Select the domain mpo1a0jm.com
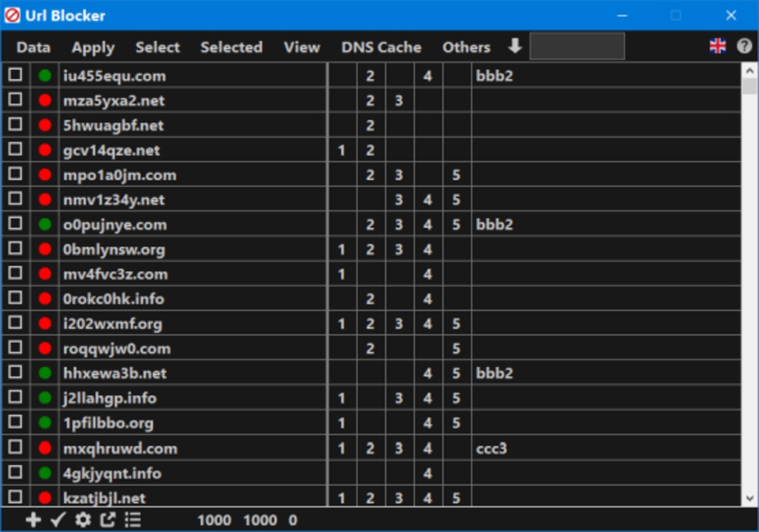The height and width of the screenshot is (532, 759). click(120, 175)
